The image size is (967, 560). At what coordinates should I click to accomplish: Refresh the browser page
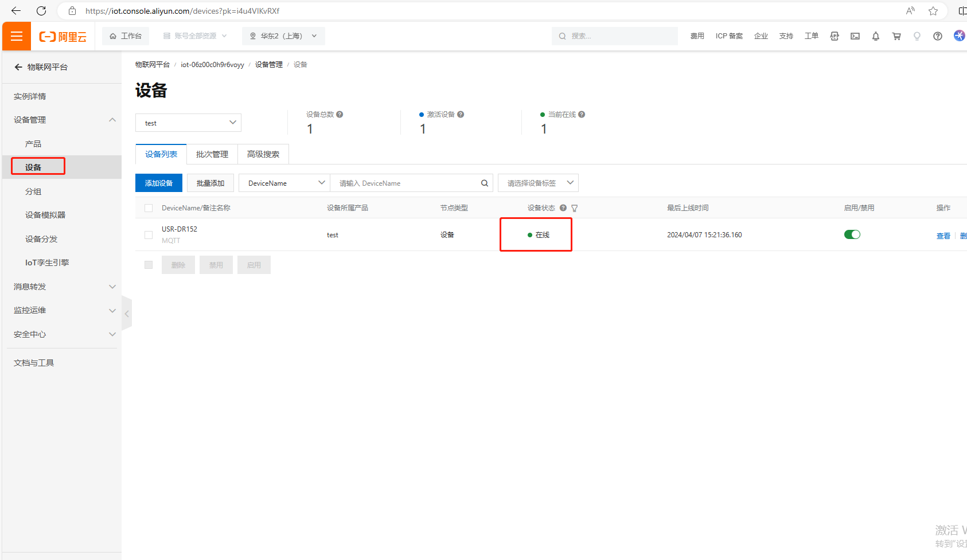pyautogui.click(x=41, y=11)
